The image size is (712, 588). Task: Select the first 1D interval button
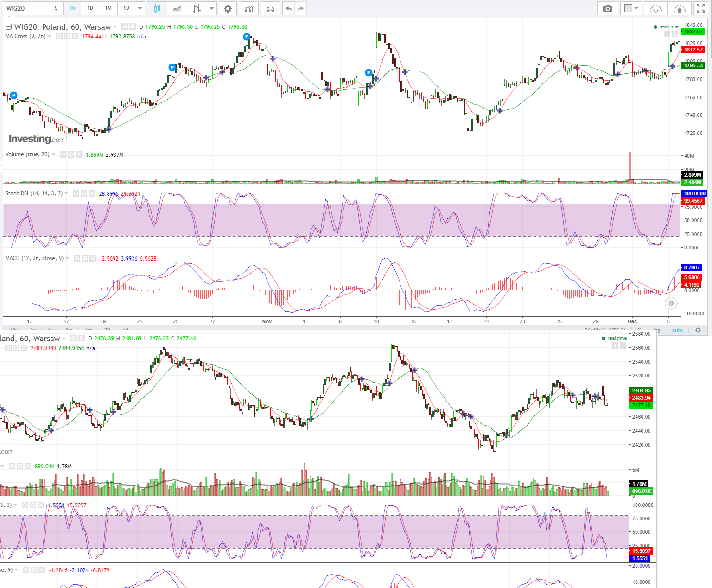[x=90, y=8]
